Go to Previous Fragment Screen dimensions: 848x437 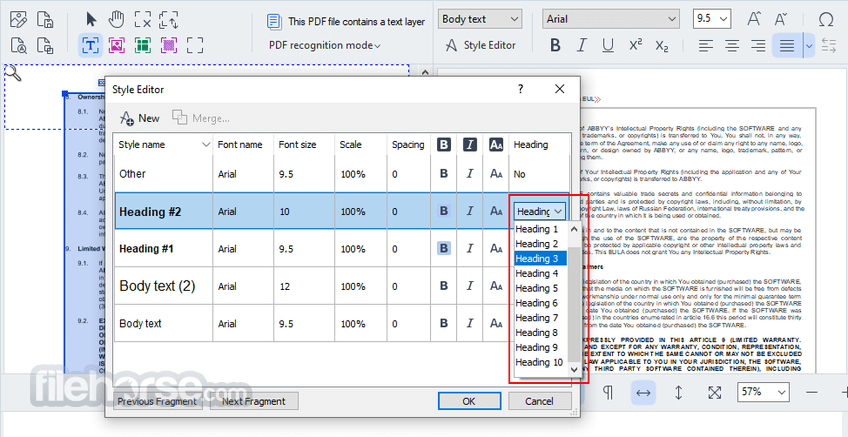(x=157, y=401)
